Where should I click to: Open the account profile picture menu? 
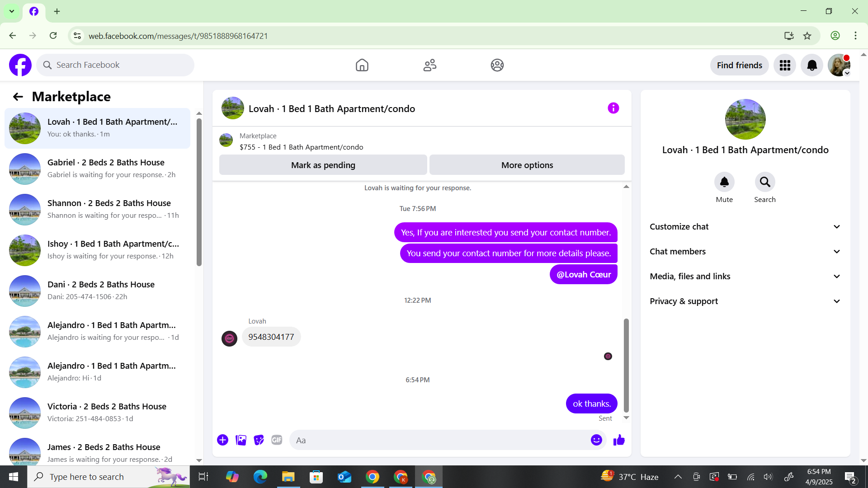click(839, 66)
